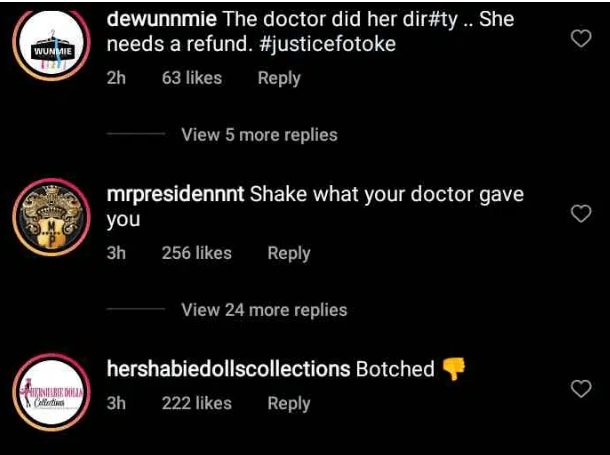This screenshot has width=610, height=455.
Task: Like the hershabiedollscollections 'Botched' comment
Action: (581, 388)
